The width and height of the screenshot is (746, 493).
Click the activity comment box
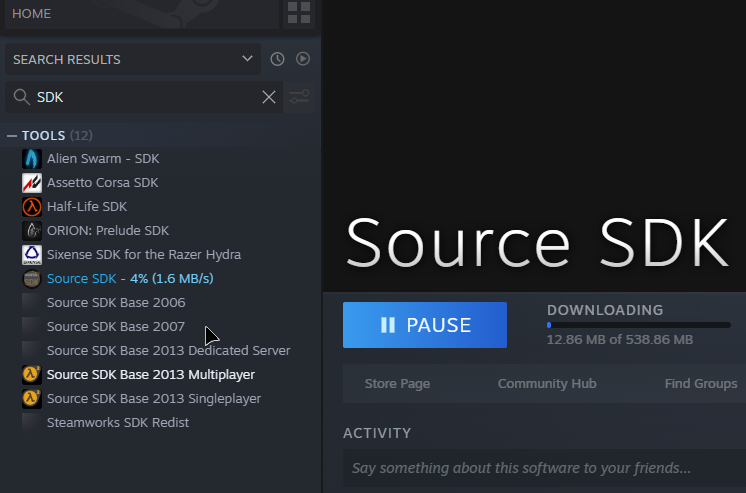[x=544, y=468]
